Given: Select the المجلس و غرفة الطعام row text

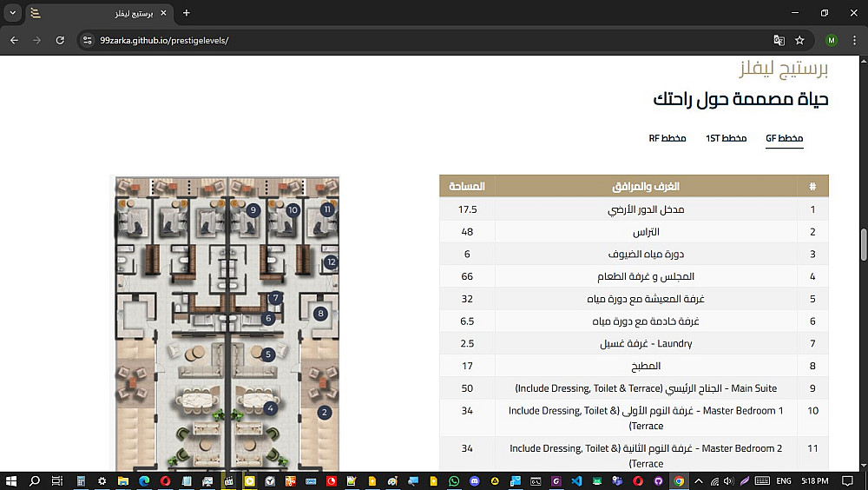Looking at the screenshot, I should click(646, 276).
